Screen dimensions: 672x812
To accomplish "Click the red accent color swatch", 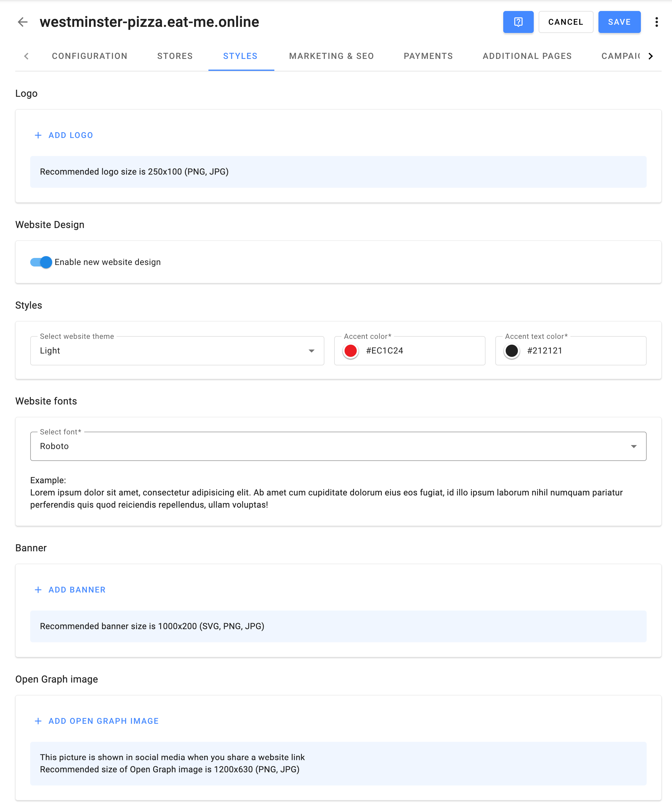I will click(x=350, y=351).
